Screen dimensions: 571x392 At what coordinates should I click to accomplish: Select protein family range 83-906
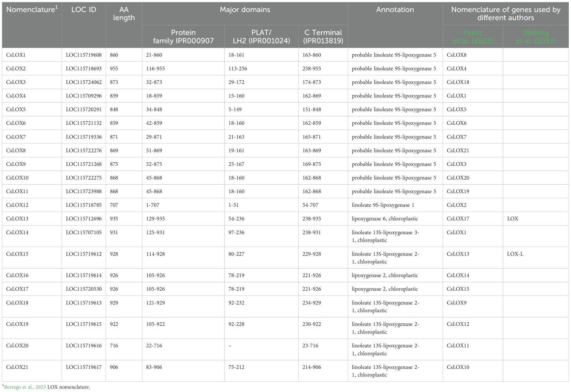pos(154,367)
